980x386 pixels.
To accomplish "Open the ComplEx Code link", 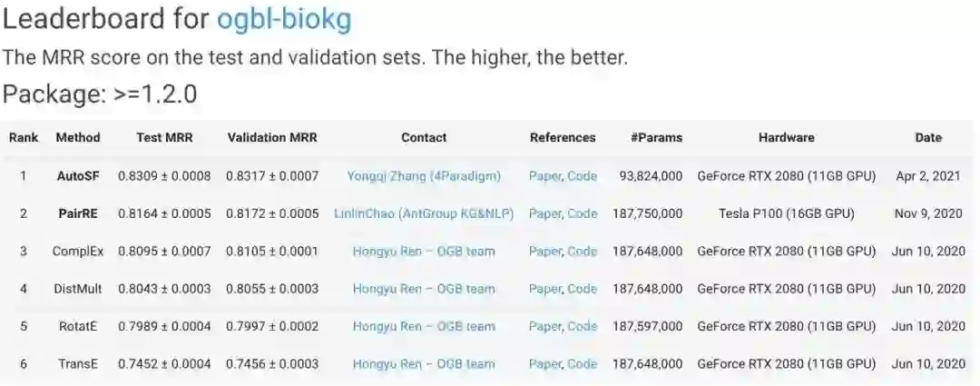I will point(583,252).
